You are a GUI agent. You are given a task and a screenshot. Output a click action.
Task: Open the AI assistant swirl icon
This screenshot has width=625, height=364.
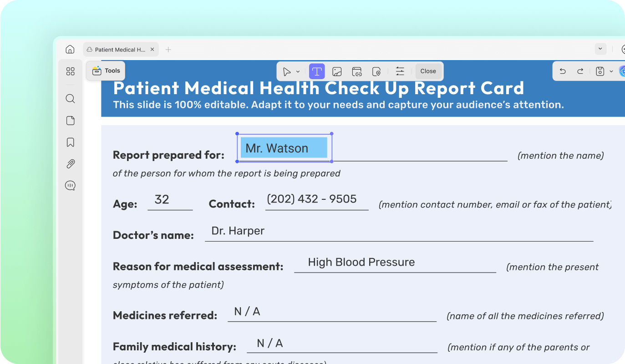point(622,71)
